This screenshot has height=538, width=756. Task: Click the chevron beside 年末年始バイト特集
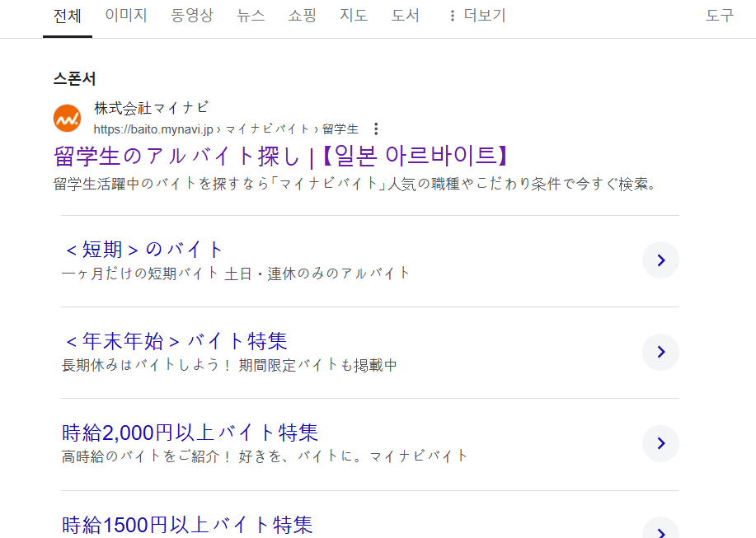tap(660, 352)
